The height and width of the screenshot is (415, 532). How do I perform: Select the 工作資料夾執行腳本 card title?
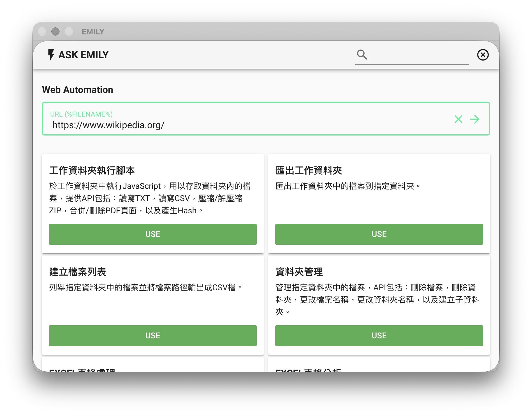pos(92,170)
